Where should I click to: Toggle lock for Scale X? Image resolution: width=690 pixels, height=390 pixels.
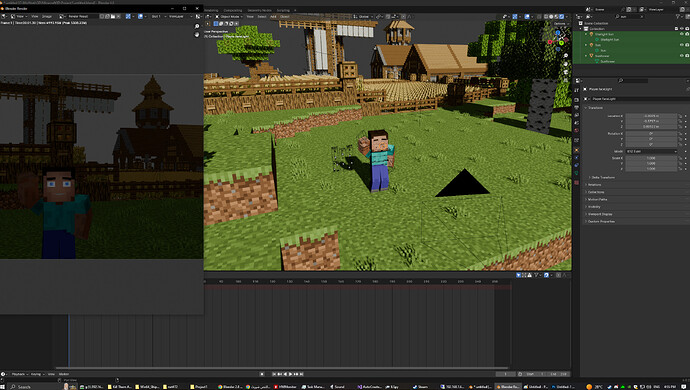point(680,158)
